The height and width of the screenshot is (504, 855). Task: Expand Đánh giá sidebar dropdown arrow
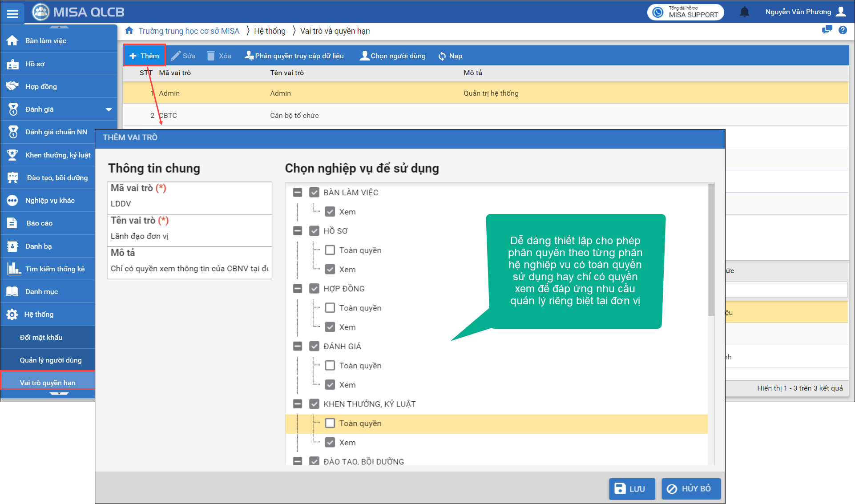(108, 109)
